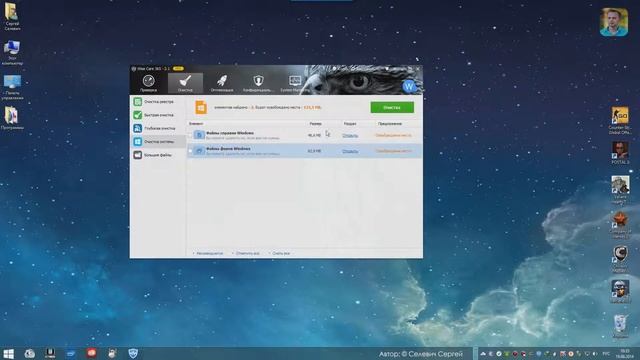This screenshot has width=640, height=360.
Task: Open the Оптимизация rocket tab
Action: tap(222, 83)
